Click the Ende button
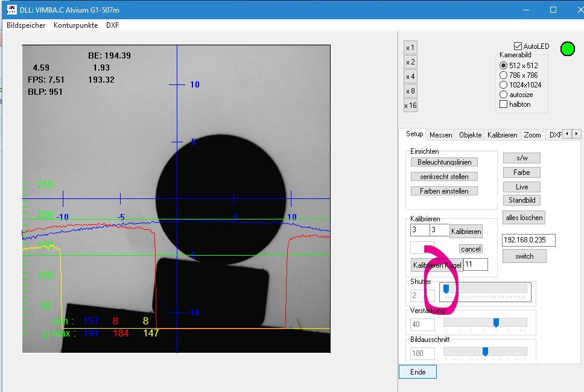 [417, 372]
